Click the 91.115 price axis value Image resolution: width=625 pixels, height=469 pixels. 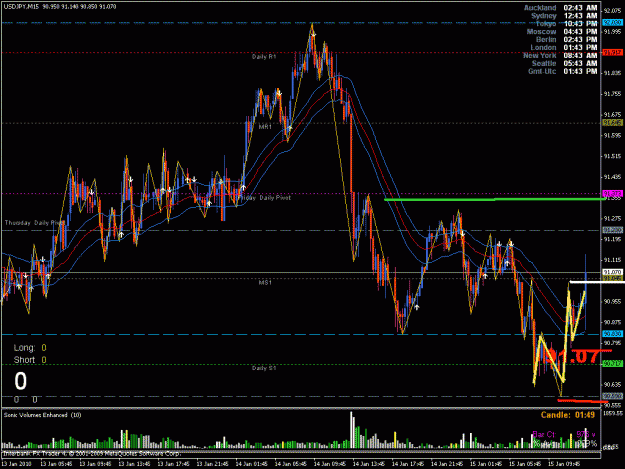pos(613,260)
